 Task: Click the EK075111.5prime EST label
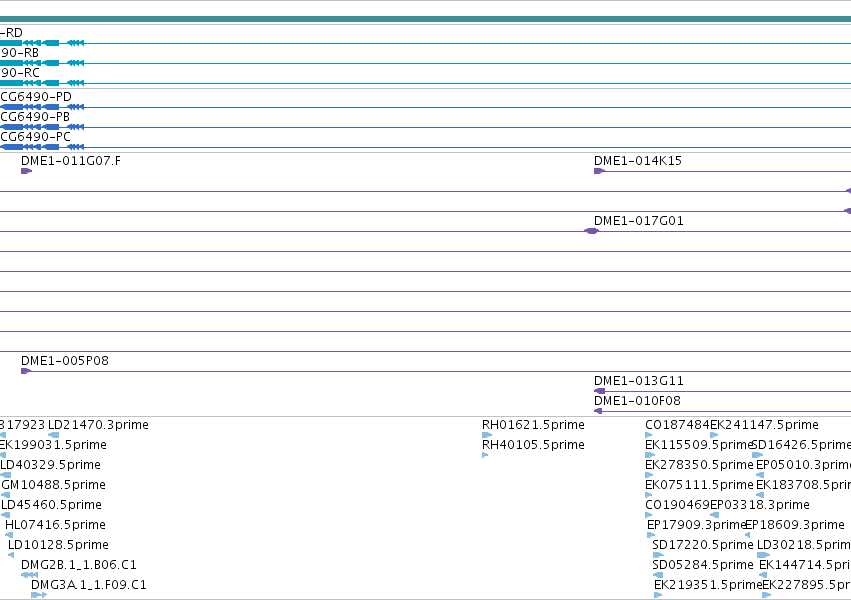[699, 486]
